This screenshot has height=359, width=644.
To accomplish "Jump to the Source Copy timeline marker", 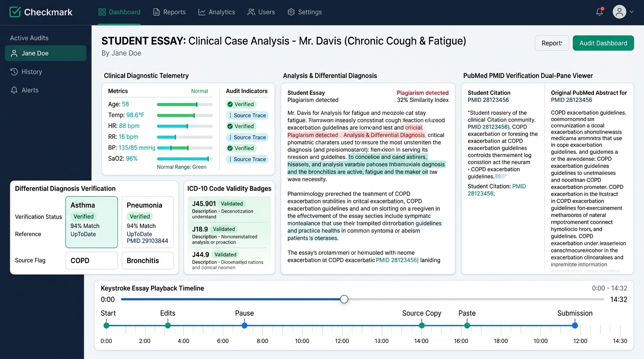I will point(422,325).
